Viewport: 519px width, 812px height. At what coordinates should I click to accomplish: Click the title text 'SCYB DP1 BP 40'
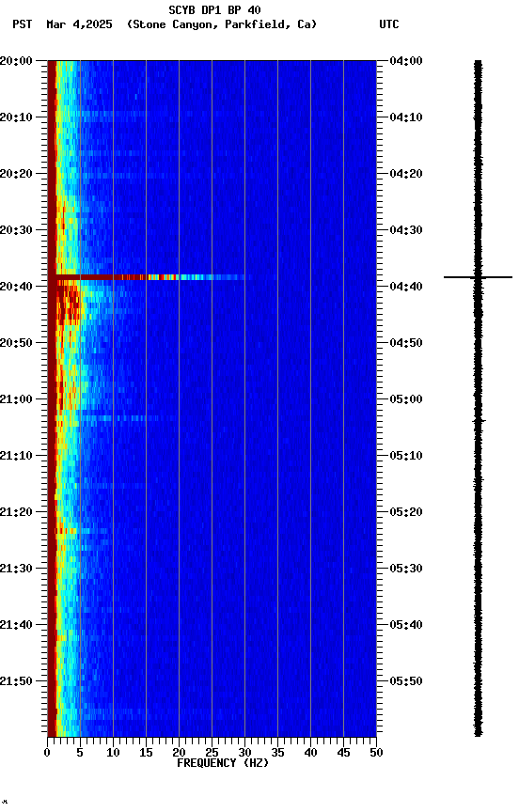coord(214,10)
